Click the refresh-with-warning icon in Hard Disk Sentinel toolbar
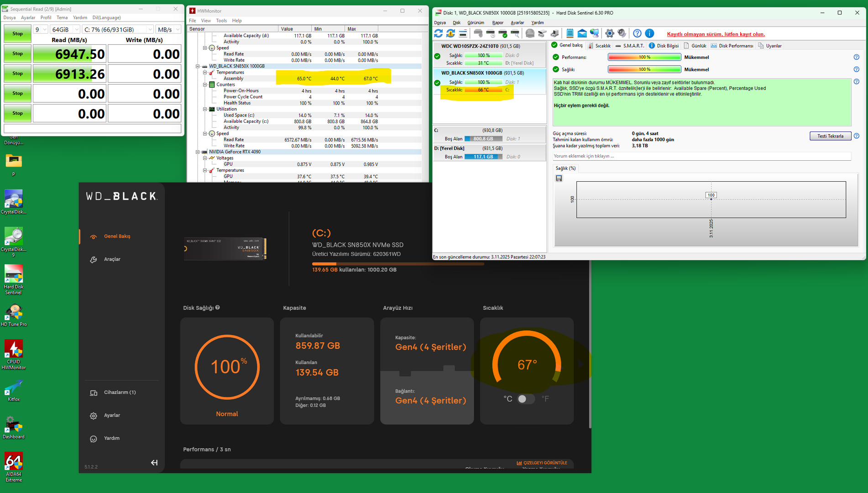Screen dimensions: 868x493 451,33
